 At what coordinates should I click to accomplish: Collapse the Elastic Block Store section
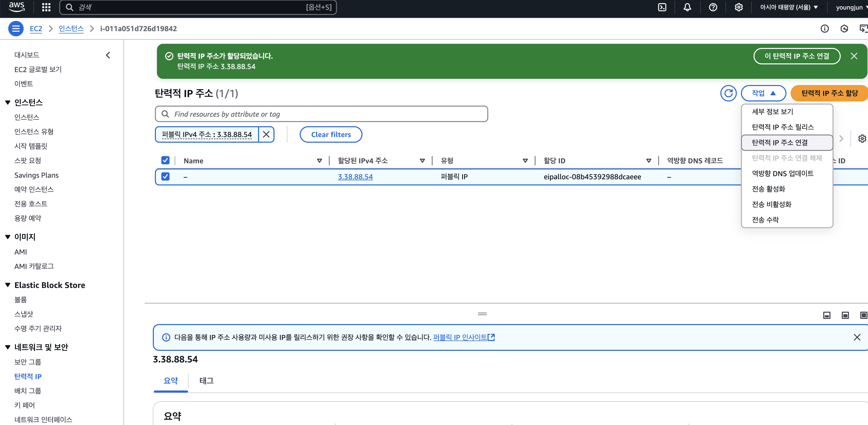[8, 285]
